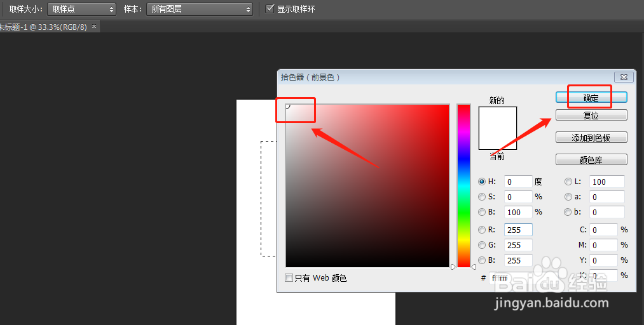Click the C cyan percent field

[x=603, y=230]
